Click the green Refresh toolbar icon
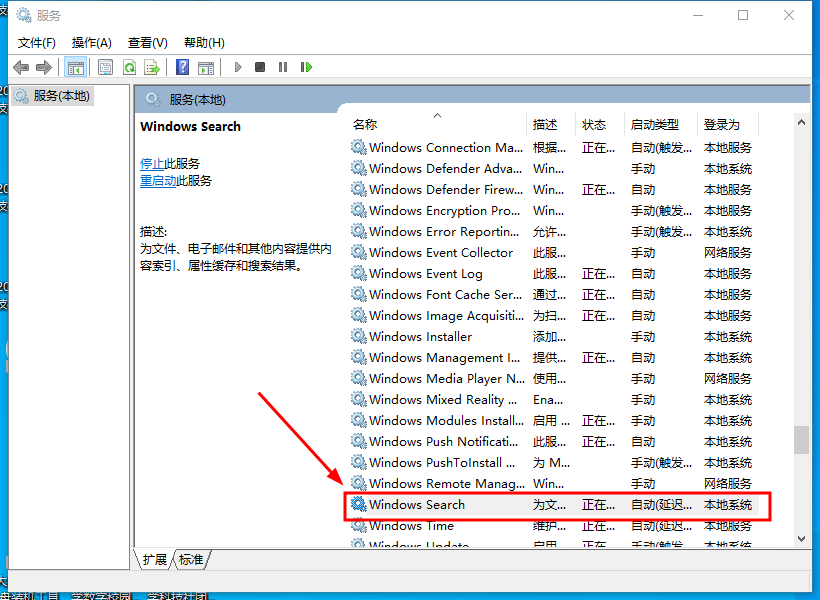The height and width of the screenshot is (600, 820). click(x=129, y=67)
